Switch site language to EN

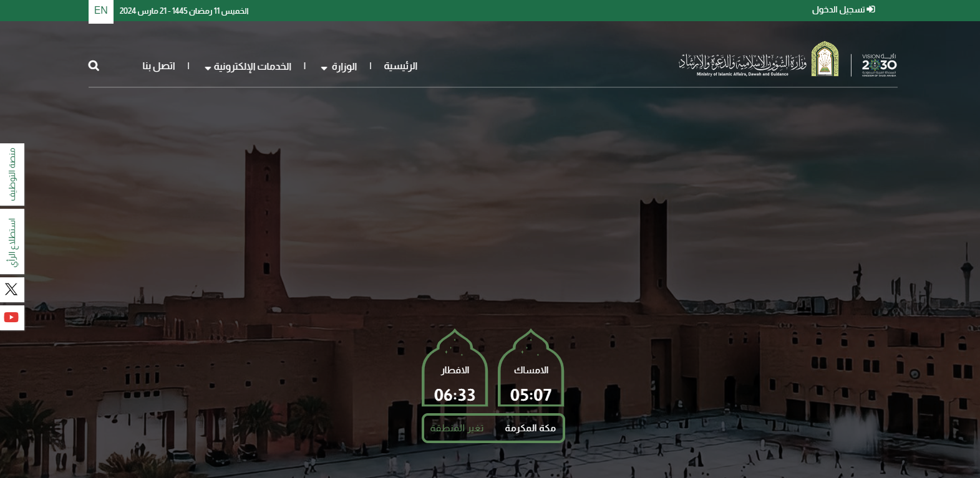[x=101, y=11]
